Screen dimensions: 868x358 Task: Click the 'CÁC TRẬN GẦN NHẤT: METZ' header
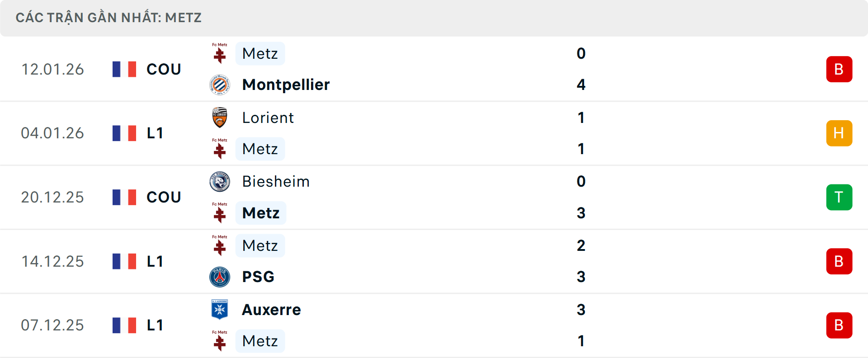(x=108, y=18)
